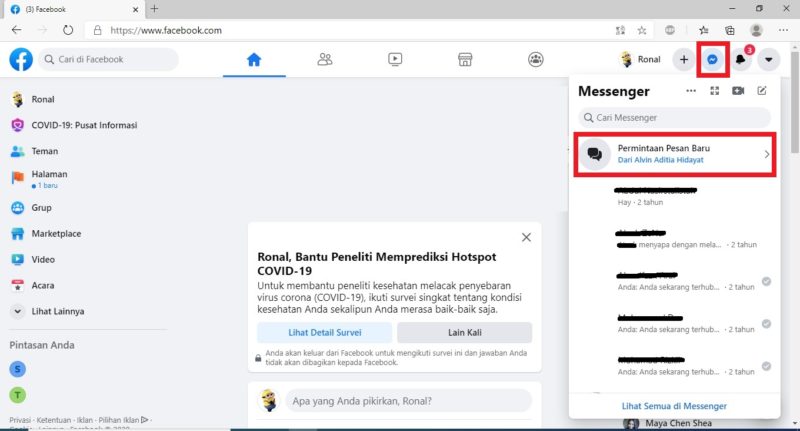Close the COVID-19 survey card
Viewport: 800px width, 431px height.
pos(526,237)
